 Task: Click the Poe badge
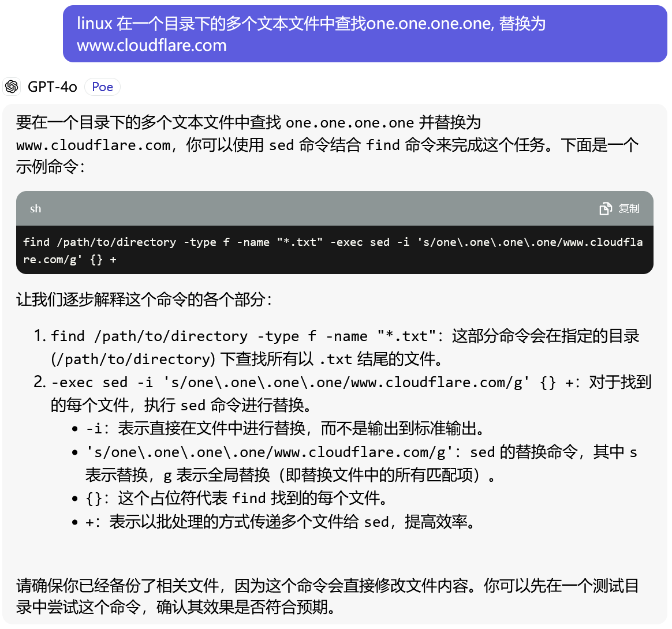(102, 87)
